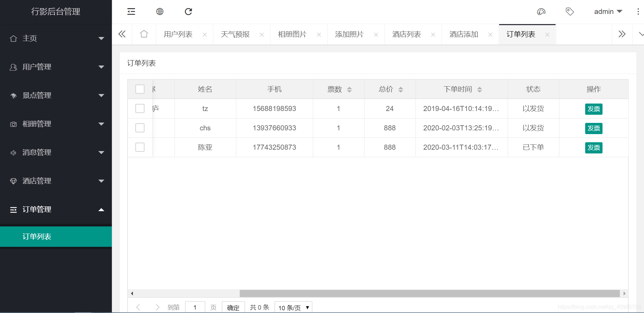Go to the home tab icon
Screen dimensions: 644x313
144,34
